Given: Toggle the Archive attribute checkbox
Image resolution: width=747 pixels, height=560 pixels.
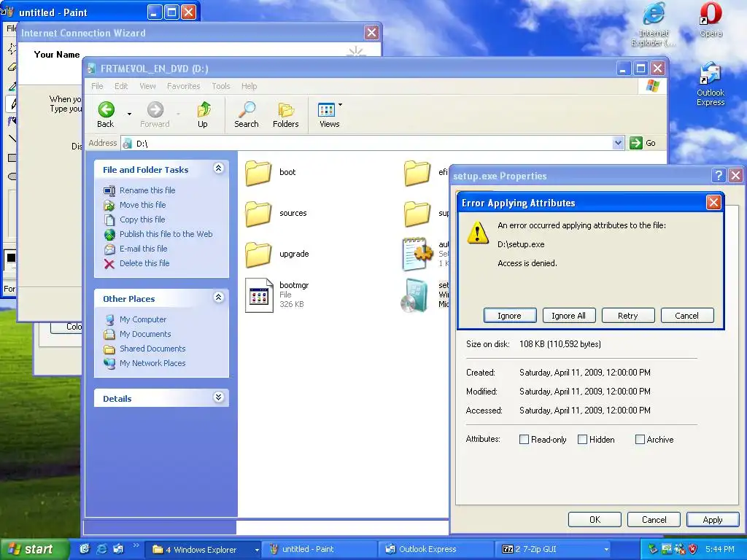Looking at the screenshot, I should pyautogui.click(x=640, y=440).
